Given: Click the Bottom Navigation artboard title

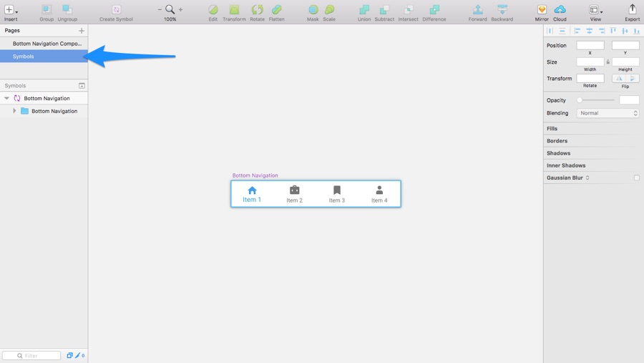Looking at the screenshot, I should (x=255, y=175).
